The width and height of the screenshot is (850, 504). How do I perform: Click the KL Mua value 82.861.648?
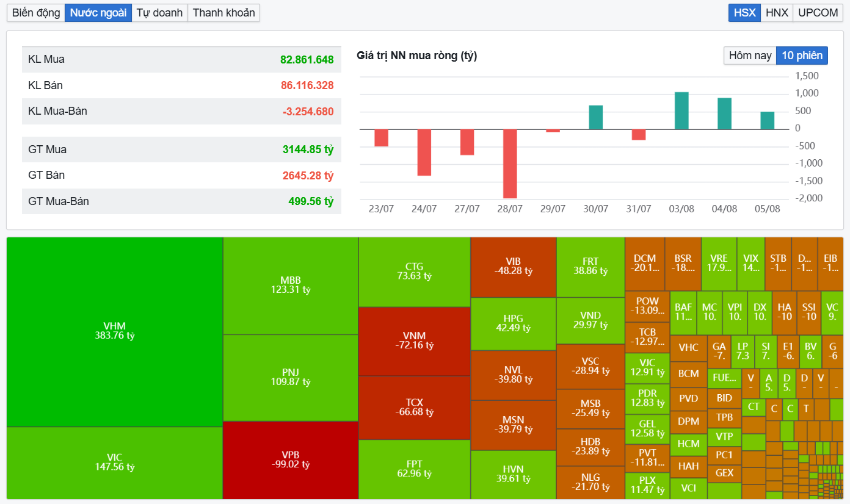[x=307, y=60]
